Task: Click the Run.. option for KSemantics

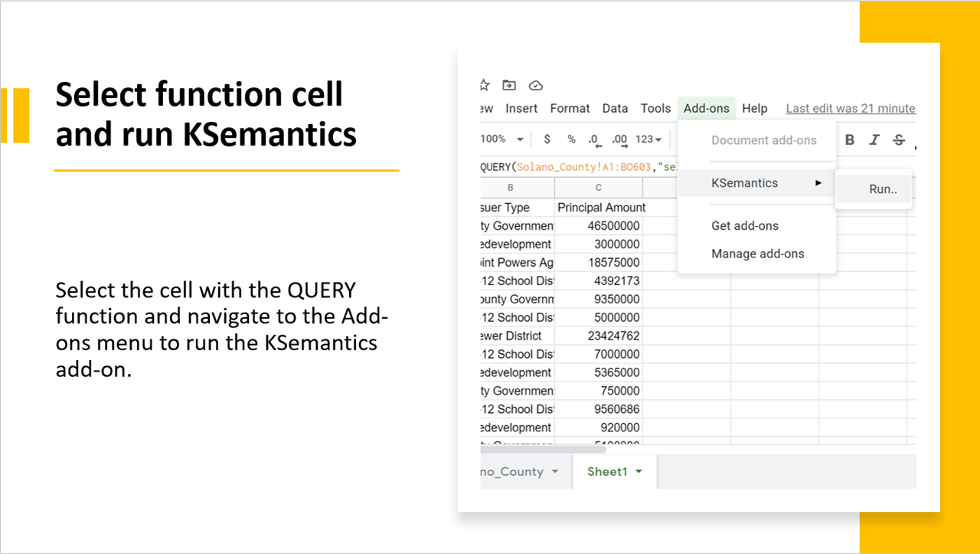Action: click(x=882, y=188)
